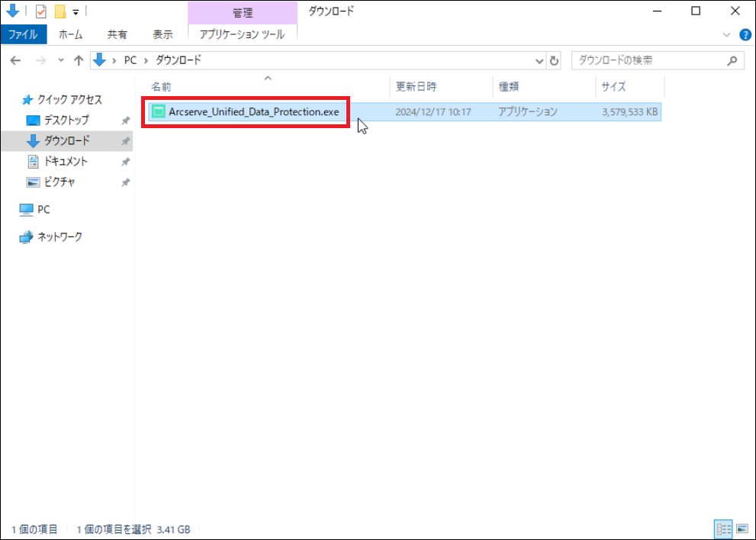Viewport: 756px width, 540px height.
Task: Click the PC computer icon in sidebar
Action: tap(26, 210)
